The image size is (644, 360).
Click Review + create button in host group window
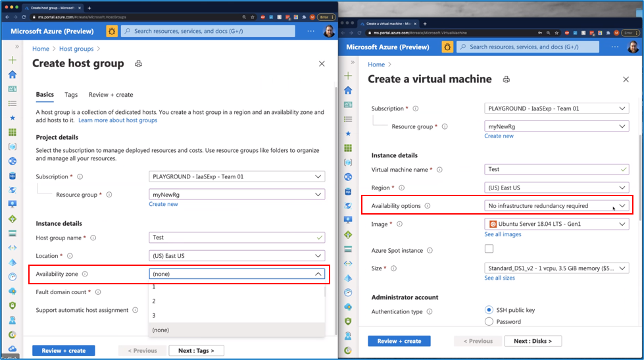tap(64, 351)
